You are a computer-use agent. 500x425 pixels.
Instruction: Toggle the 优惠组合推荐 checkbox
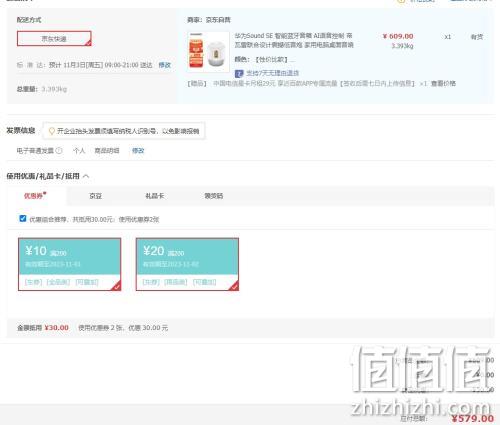pyautogui.click(x=23, y=218)
